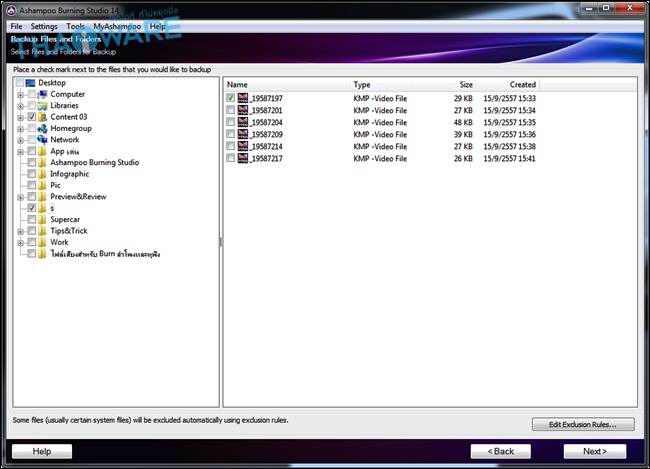Select the Pic folder label

[x=56, y=185]
